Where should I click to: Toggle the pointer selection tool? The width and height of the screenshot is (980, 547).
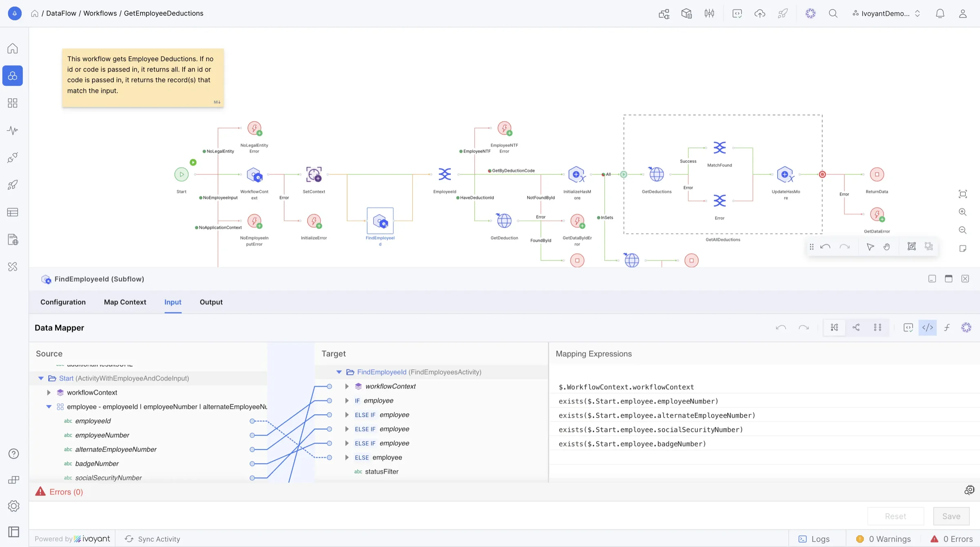point(870,247)
